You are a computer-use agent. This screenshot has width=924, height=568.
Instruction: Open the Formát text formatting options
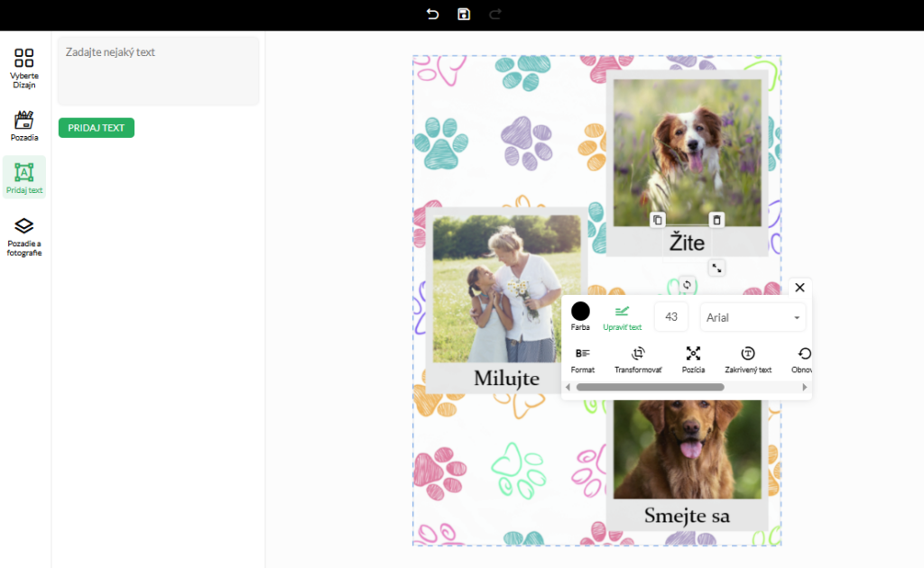coord(583,360)
